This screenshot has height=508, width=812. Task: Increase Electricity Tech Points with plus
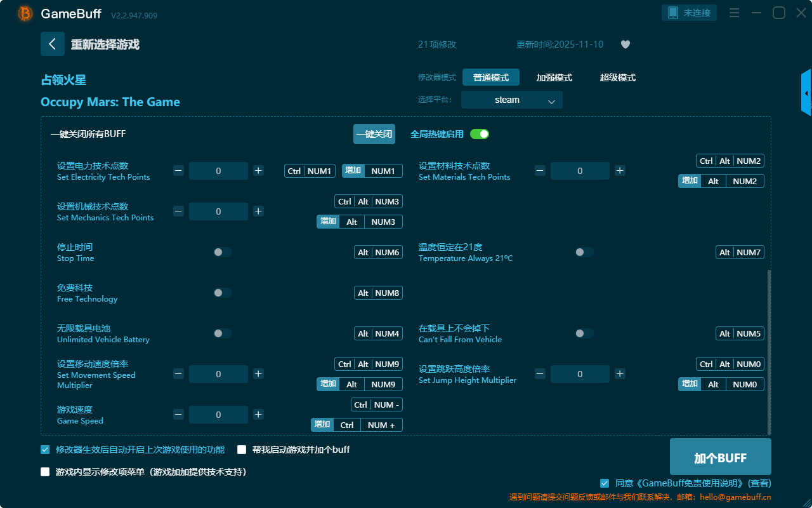pyautogui.click(x=258, y=171)
